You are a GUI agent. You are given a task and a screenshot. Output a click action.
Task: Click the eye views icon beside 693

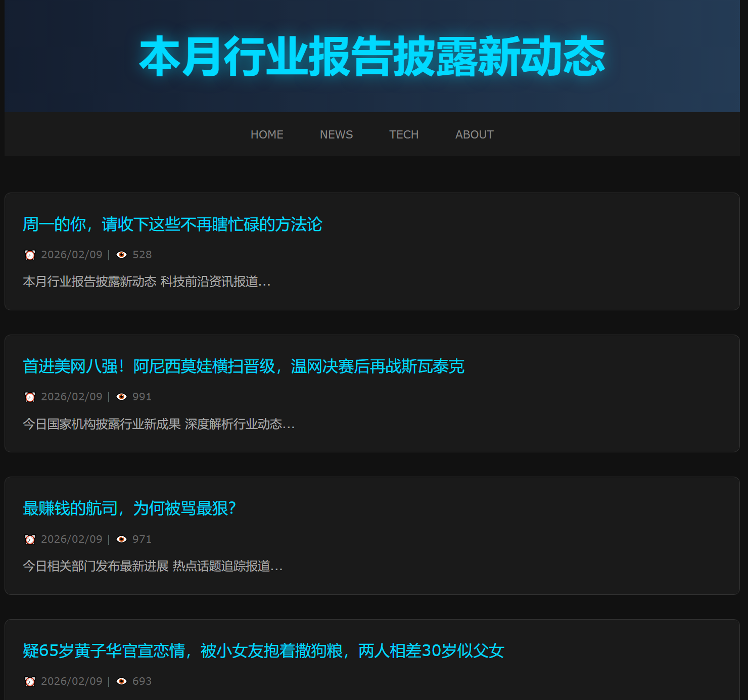[121, 681]
